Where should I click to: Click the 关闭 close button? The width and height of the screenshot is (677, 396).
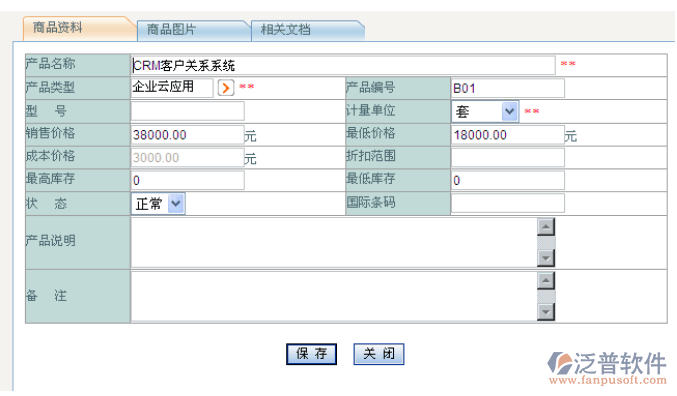coord(379,354)
